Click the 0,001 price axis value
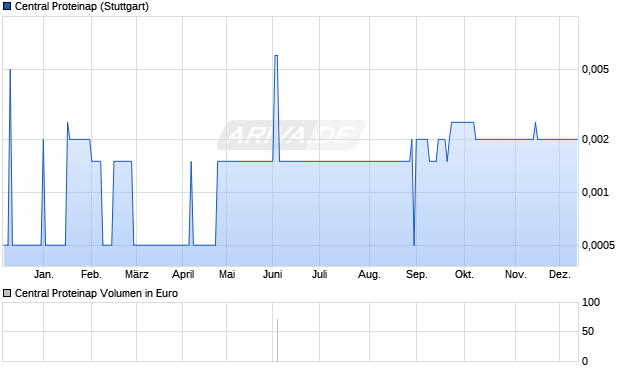Image resolution: width=620 pixels, height=371 pixels. 595,193
